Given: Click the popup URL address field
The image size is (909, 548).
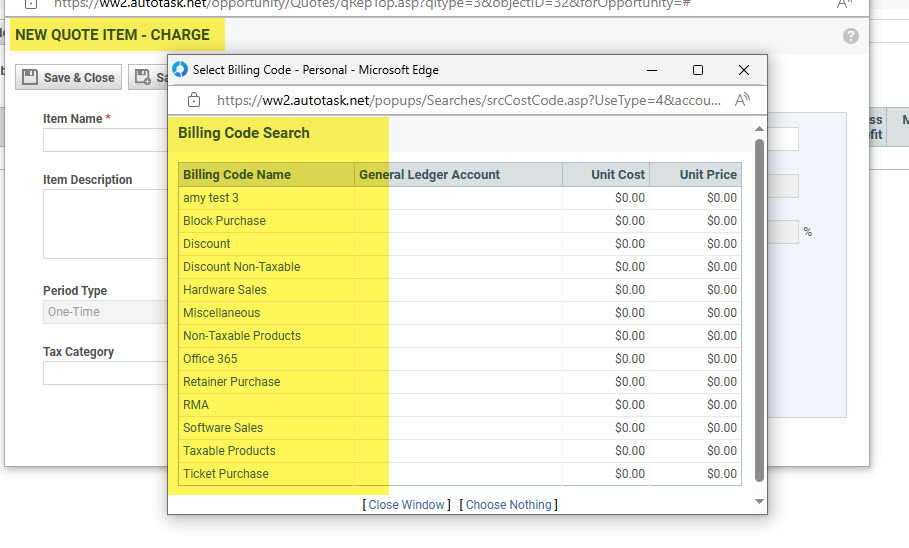Looking at the screenshot, I should (x=468, y=100).
